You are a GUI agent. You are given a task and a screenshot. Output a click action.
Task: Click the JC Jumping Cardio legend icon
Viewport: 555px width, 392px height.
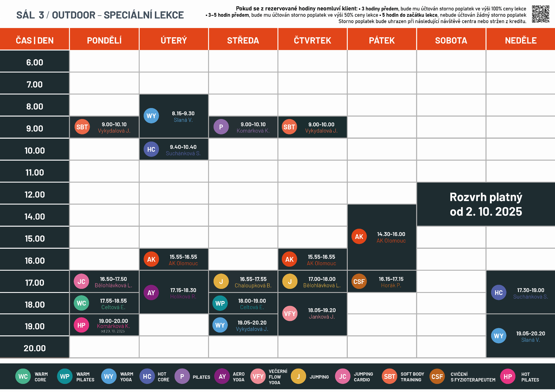(343, 376)
